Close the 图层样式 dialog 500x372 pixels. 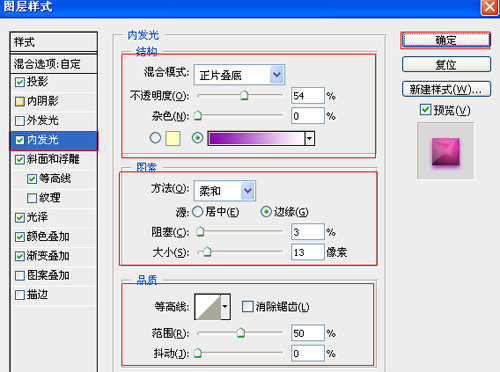[x=489, y=7]
